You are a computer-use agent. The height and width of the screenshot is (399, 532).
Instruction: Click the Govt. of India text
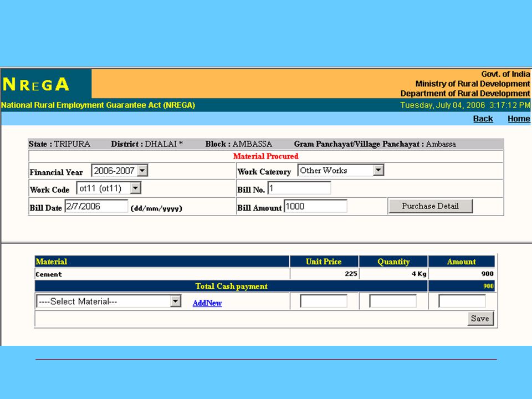(505, 74)
